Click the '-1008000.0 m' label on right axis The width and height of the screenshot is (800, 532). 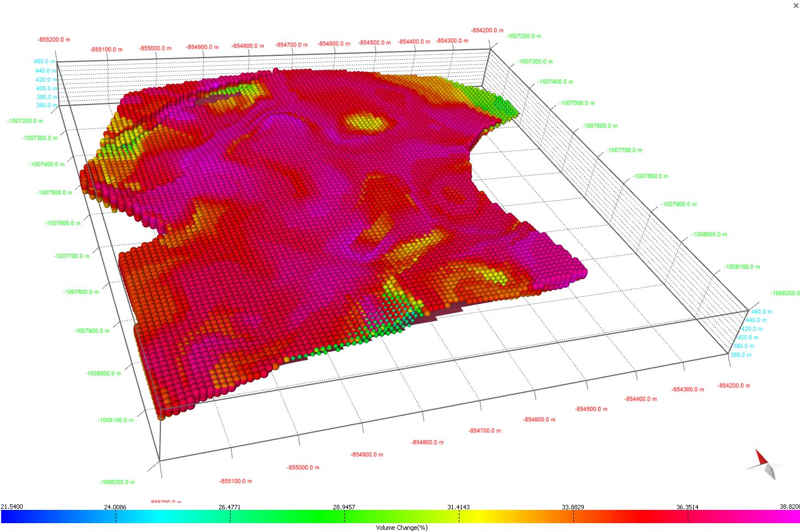pyautogui.click(x=709, y=234)
